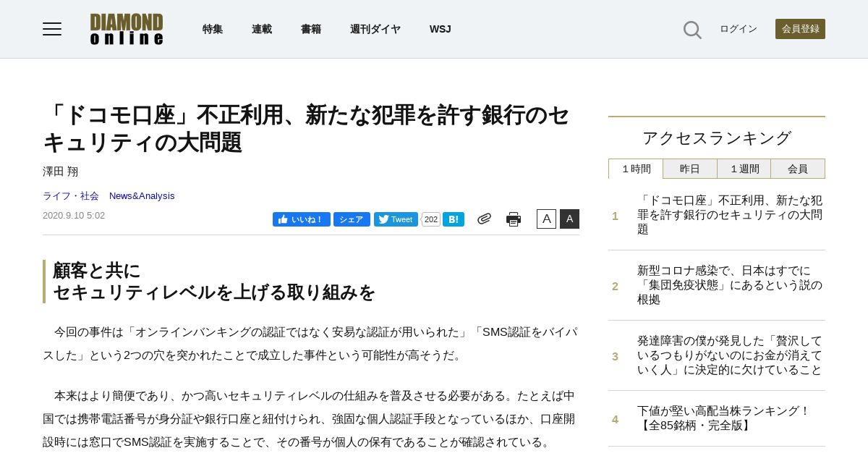Screen dimensions: 868x456
Task: Open the search magnifier icon
Action: click(x=692, y=30)
